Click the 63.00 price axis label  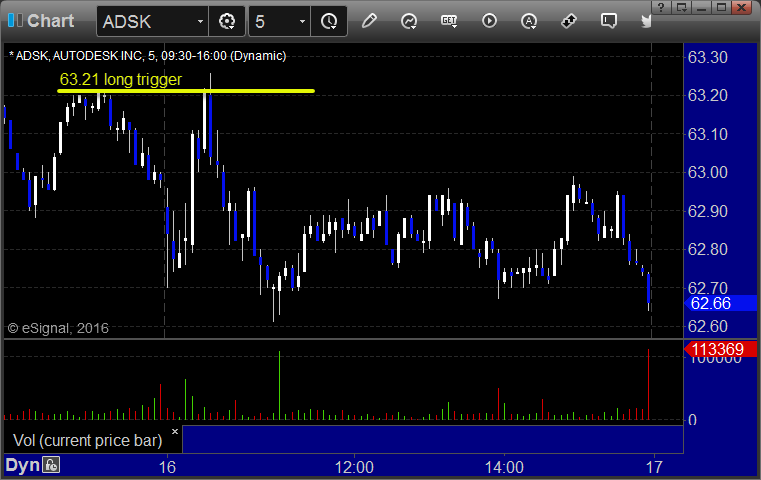pos(708,172)
